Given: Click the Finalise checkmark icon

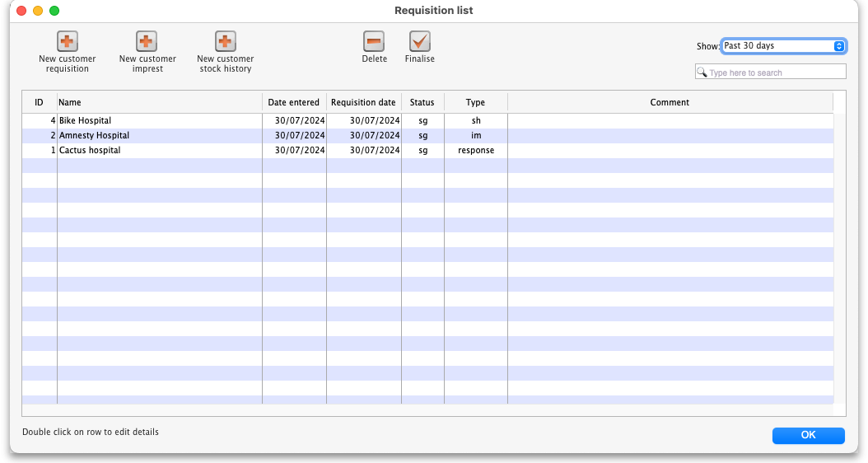Looking at the screenshot, I should (419, 41).
